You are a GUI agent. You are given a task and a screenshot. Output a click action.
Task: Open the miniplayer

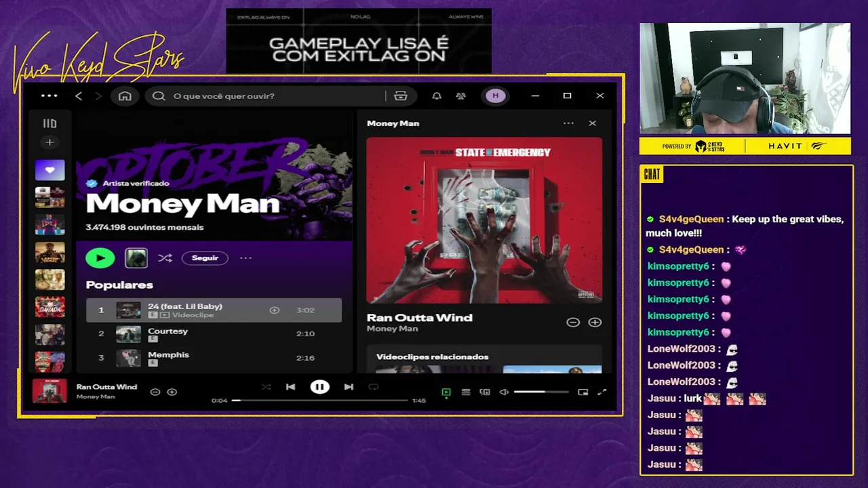[583, 392]
